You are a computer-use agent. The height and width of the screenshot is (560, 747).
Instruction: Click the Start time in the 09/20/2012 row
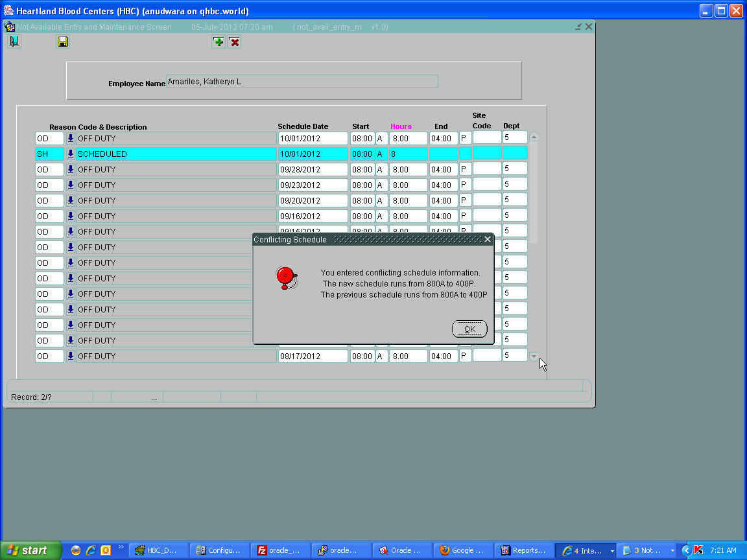click(362, 200)
